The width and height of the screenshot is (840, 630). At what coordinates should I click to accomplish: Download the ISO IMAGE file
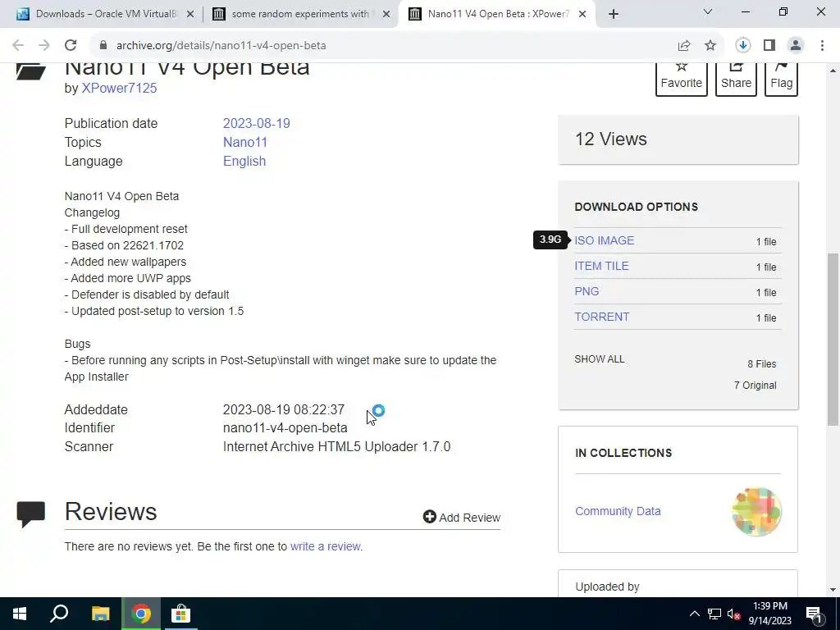tap(605, 240)
